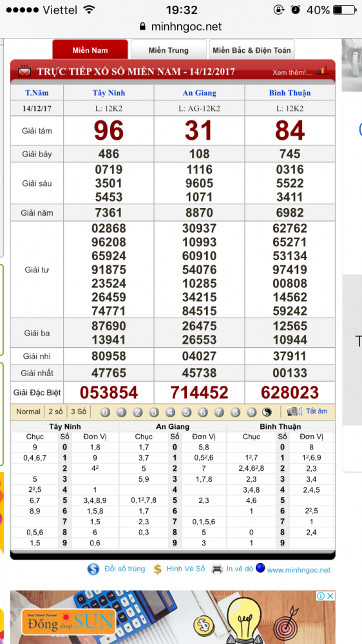The image size is (362, 644).
Task: Highlight digit 7 with the number ball
Action: (x=219, y=412)
